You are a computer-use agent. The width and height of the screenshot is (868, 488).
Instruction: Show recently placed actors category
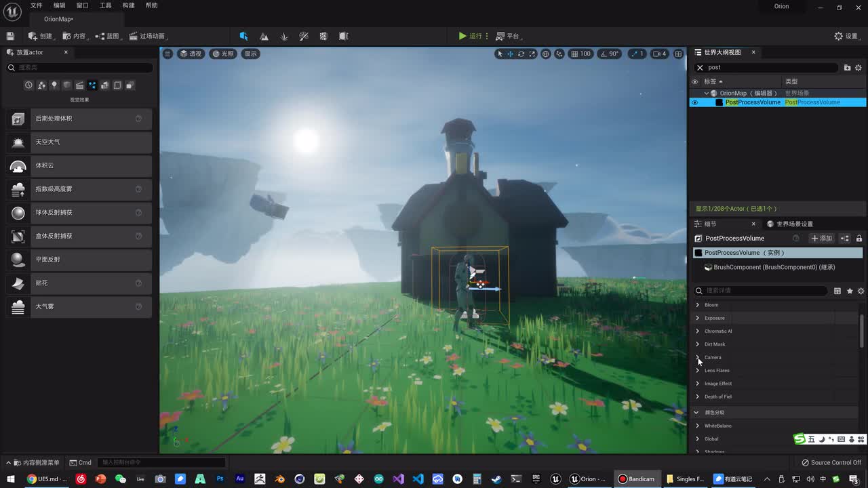click(x=28, y=85)
